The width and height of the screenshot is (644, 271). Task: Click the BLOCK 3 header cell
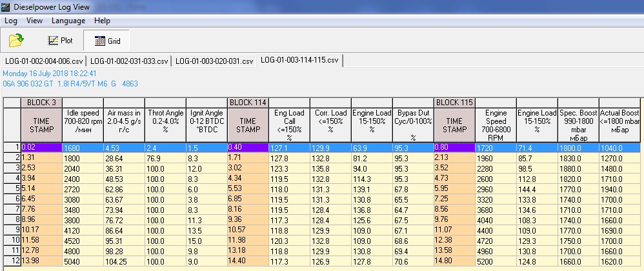click(x=41, y=102)
